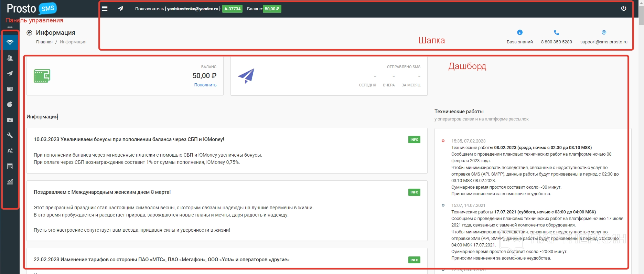Click the paper plane icon in header
The width and height of the screenshot is (644, 274).
[120, 9]
